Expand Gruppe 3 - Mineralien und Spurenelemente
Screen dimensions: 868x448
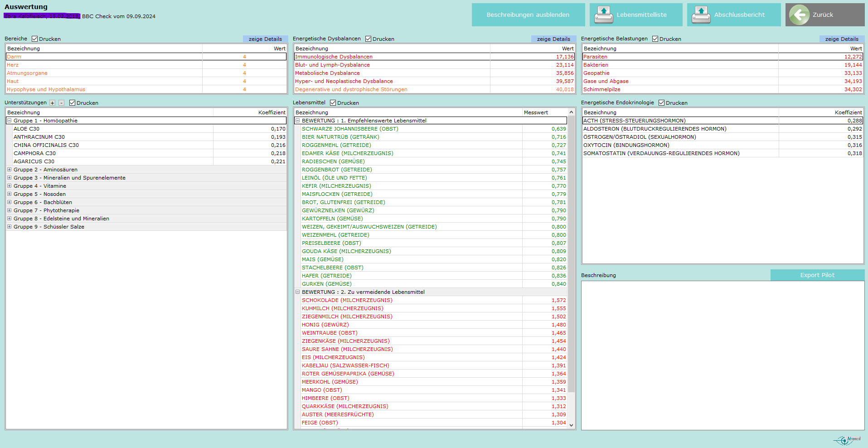coord(9,178)
